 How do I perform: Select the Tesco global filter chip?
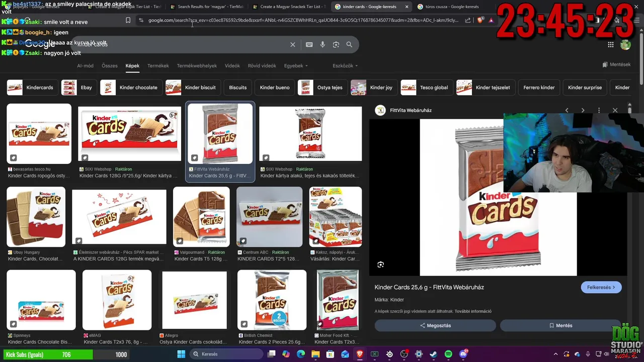click(x=427, y=87)
